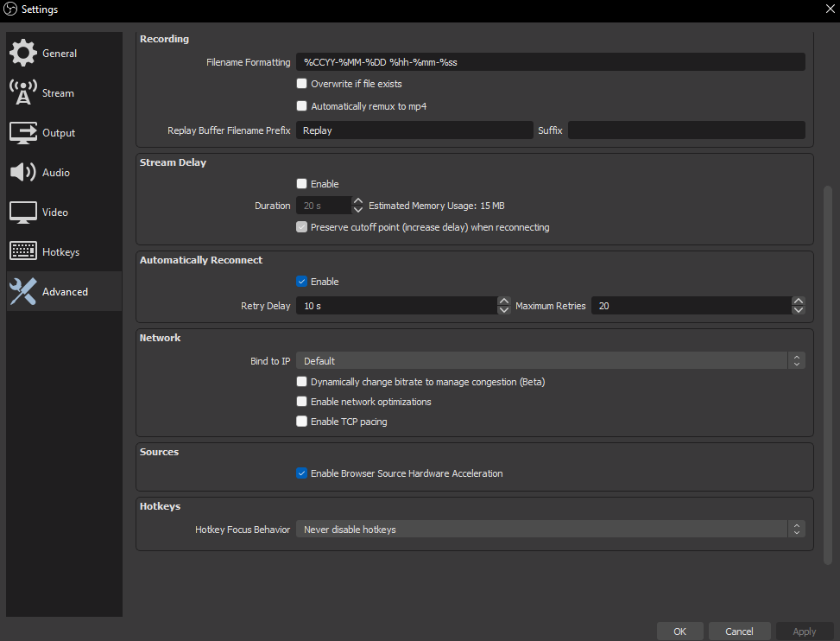Enable Stream Delay checkbox

pos(301,184)
